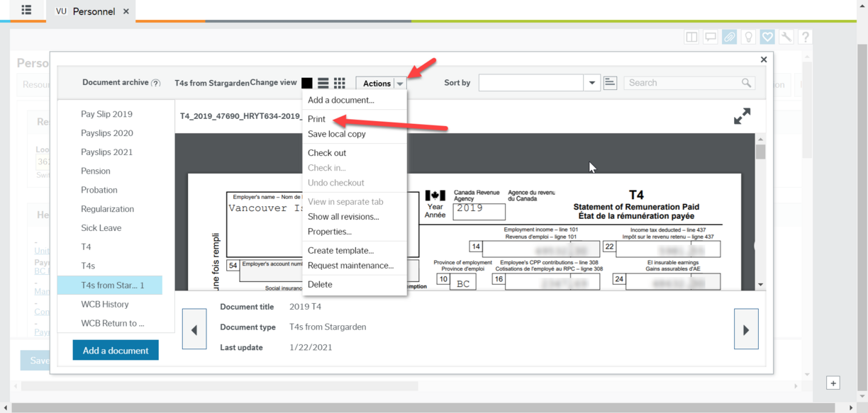This screenshot has width=868, height=413.
Task: Open the wrench settings icon
Action: coord(786,36)
